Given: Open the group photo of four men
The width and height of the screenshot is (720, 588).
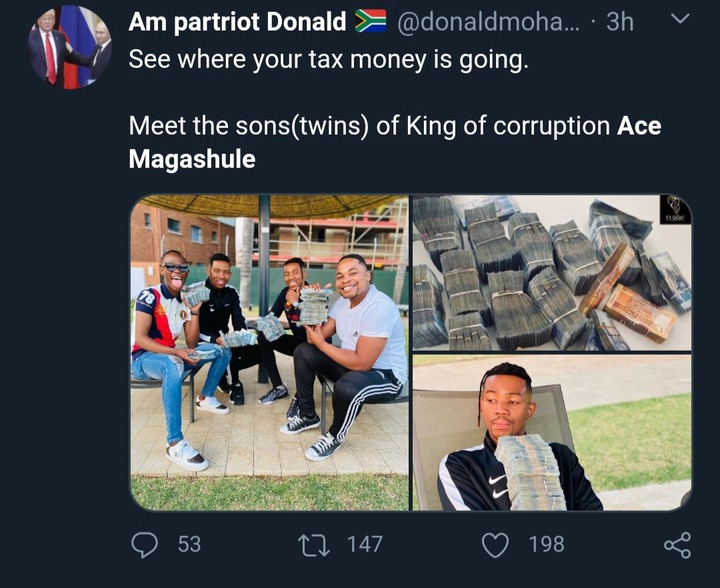Looking at the screenshot, I should (x=270, y=352).
